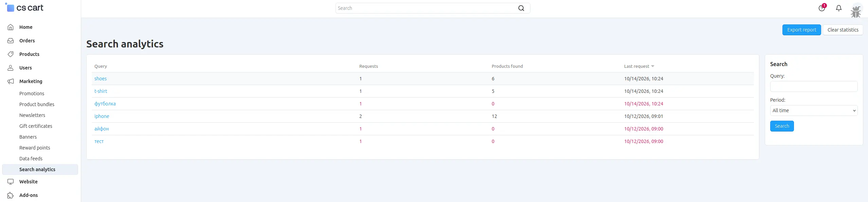Click the date 10/12/2026, 09:01
The height and width of the screenshot is (202, 868).
tap(644, 116)
